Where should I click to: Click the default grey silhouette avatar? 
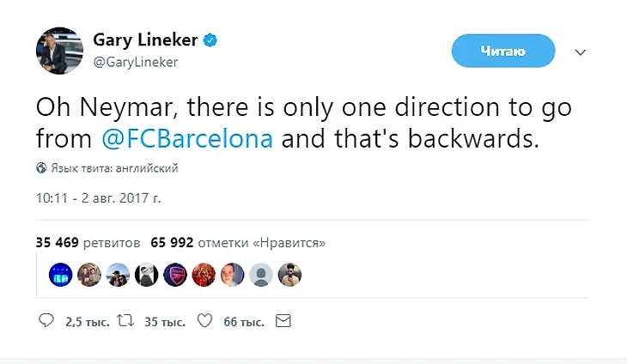[262, 274]
